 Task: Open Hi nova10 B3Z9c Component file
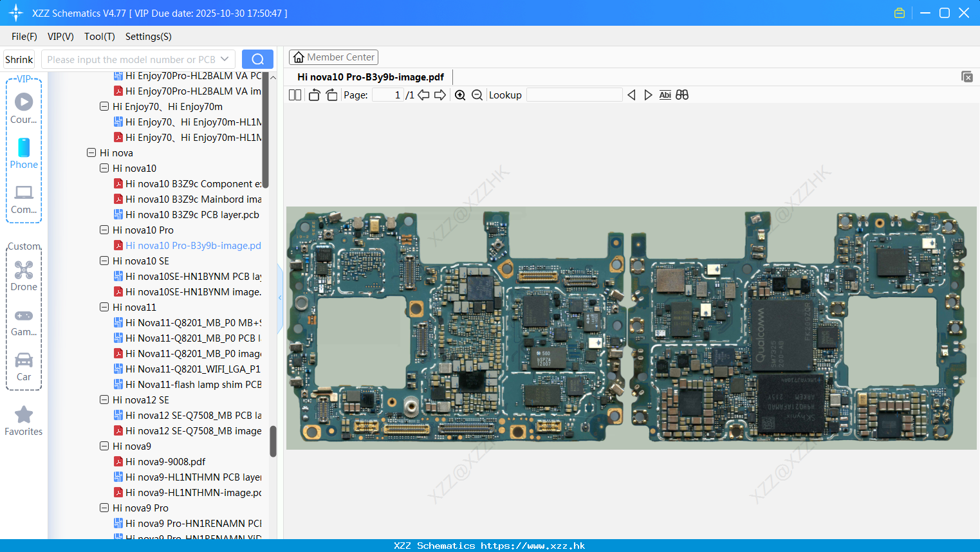click(188, 183)
